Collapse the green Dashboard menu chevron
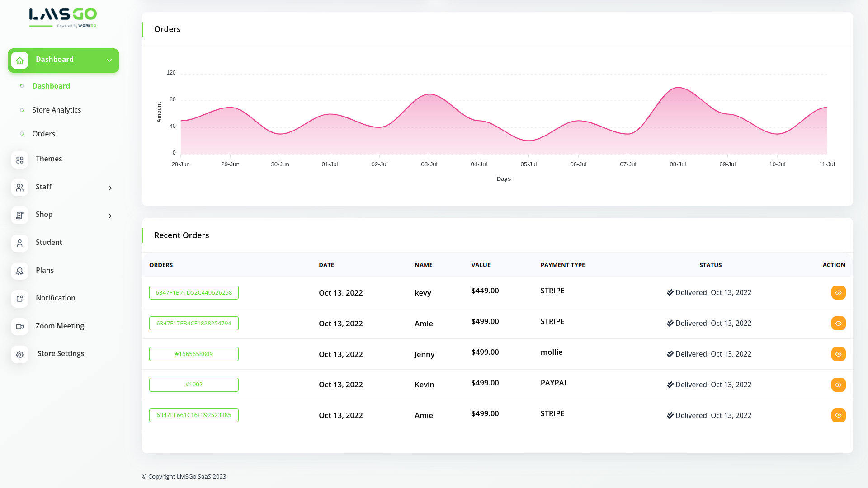 pyautogui.click(x=109, y=61)
